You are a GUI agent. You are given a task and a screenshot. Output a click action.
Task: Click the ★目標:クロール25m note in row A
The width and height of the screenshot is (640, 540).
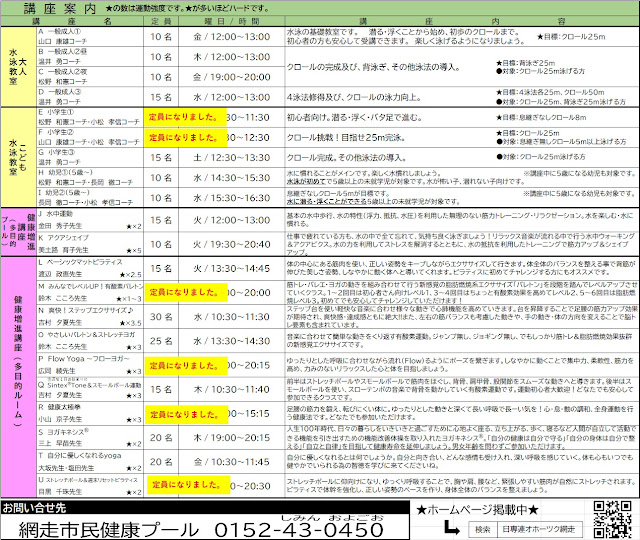[571, 37]
